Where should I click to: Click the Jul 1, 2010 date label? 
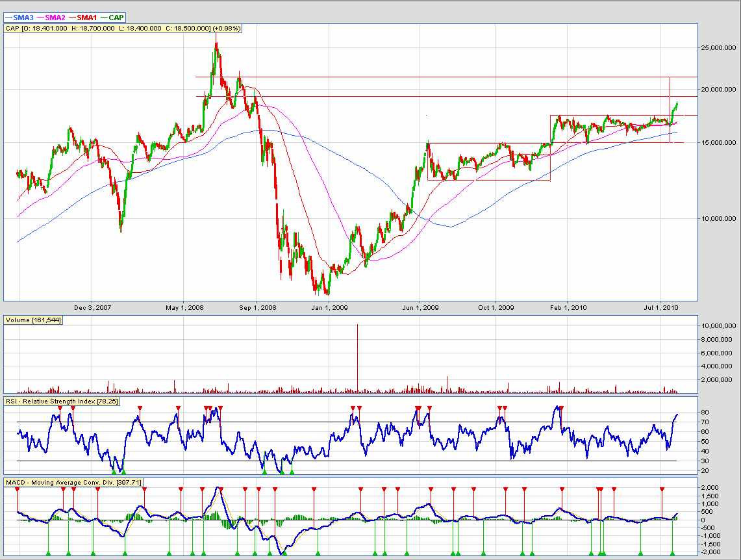pyautogui.click(x=661, y=307)
